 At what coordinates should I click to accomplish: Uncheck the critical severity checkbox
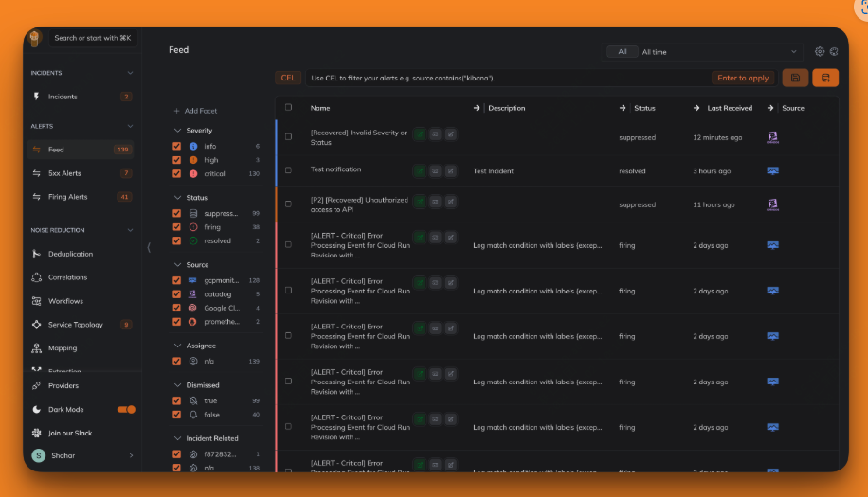click(x=176, y=174)
